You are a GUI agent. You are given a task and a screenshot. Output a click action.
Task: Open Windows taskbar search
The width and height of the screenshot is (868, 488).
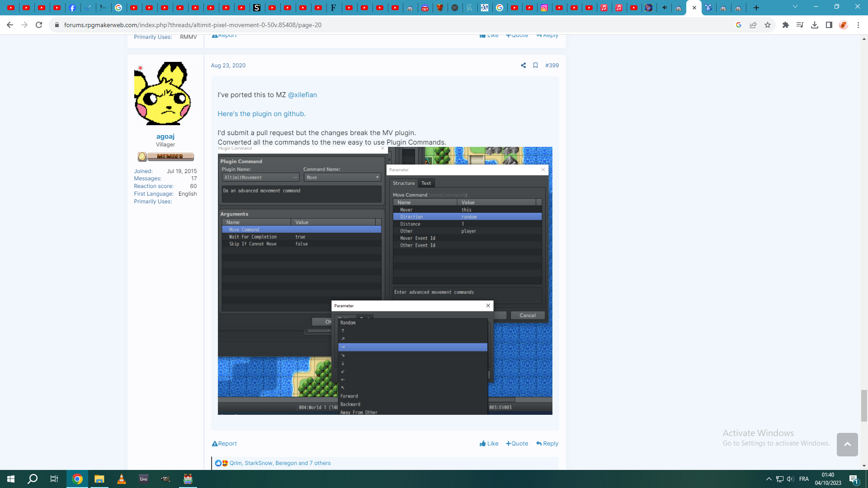click(33, 479)
